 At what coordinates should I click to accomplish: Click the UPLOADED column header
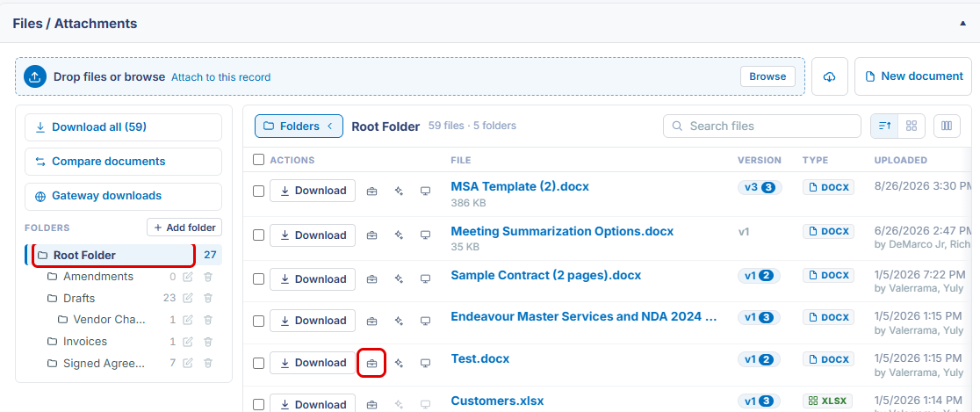pyautogui.click(x=900, y=160)
